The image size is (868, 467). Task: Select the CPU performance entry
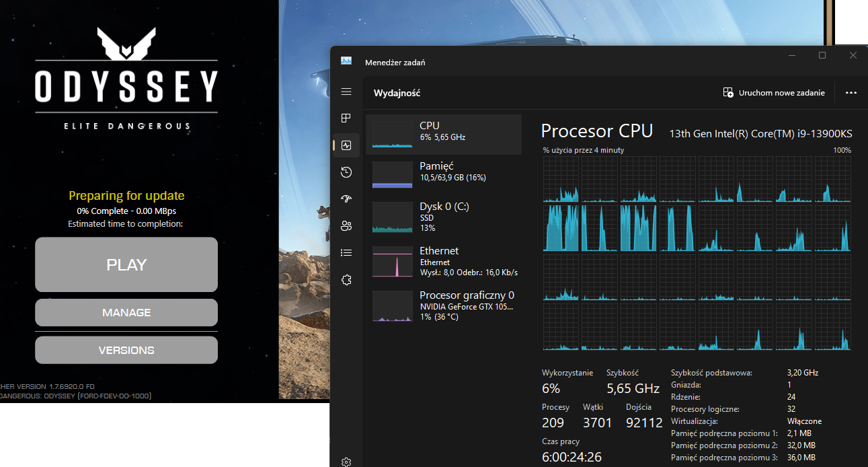click(444, 135)
